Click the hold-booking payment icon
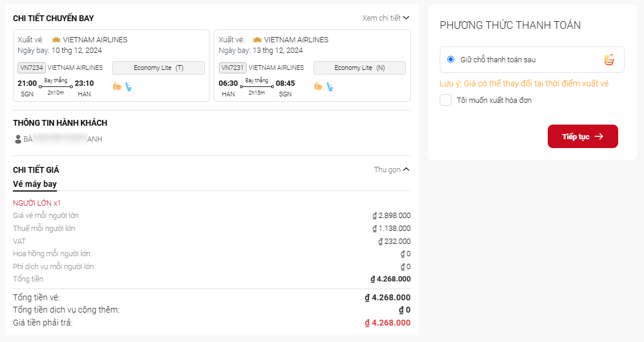Screen dimensions: 644x342 [x=609, y=59]
